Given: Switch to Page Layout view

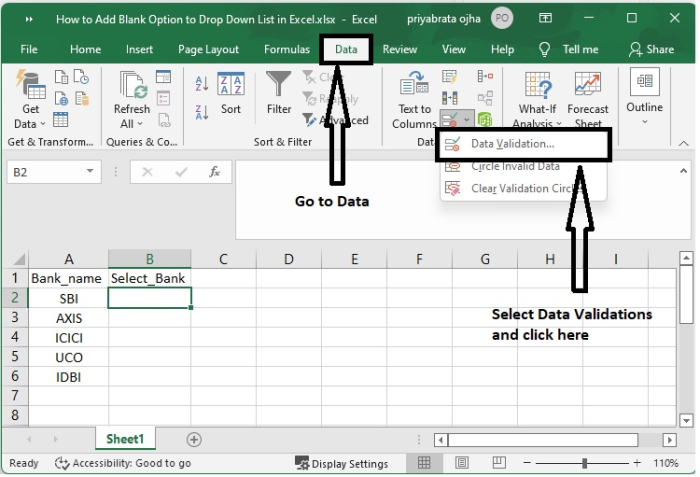Looking at the screenshot, I should click(462, 463).
